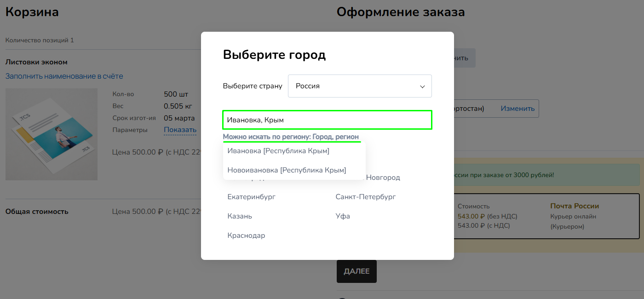Choose Уфа from the city list
This screenshot has width=644, height=299.
coord(343,216)
